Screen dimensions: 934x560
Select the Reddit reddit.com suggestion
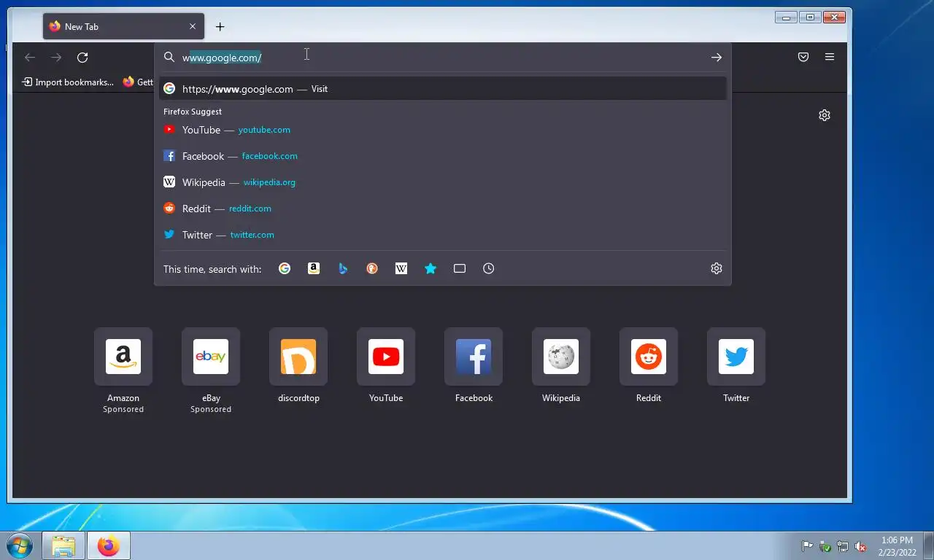click(x=443, y=209)
